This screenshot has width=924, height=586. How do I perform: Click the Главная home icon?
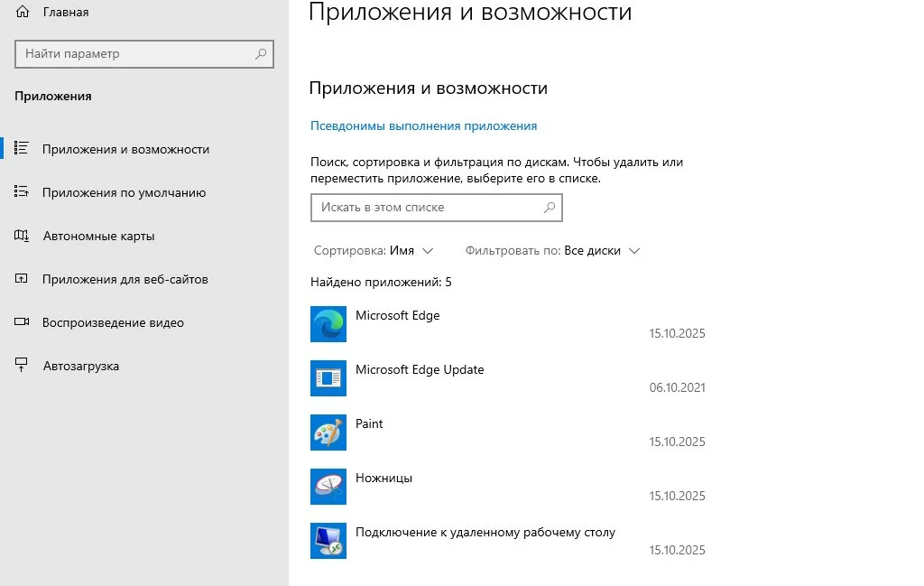click(x=23, y=13)
